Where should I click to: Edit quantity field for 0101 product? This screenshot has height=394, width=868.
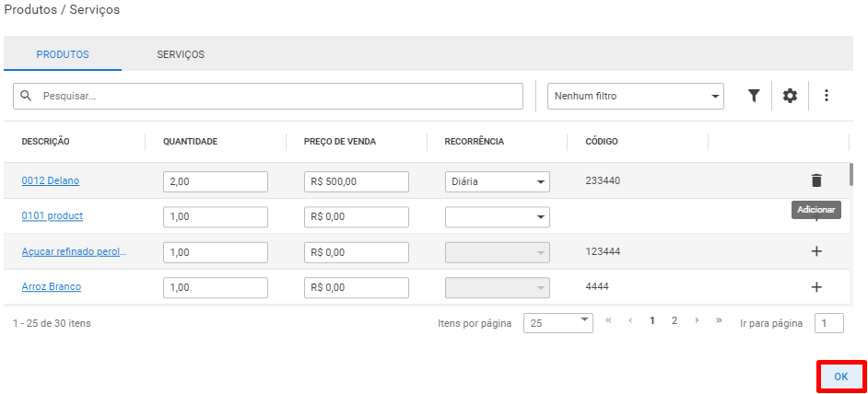[x=216, y=217]
